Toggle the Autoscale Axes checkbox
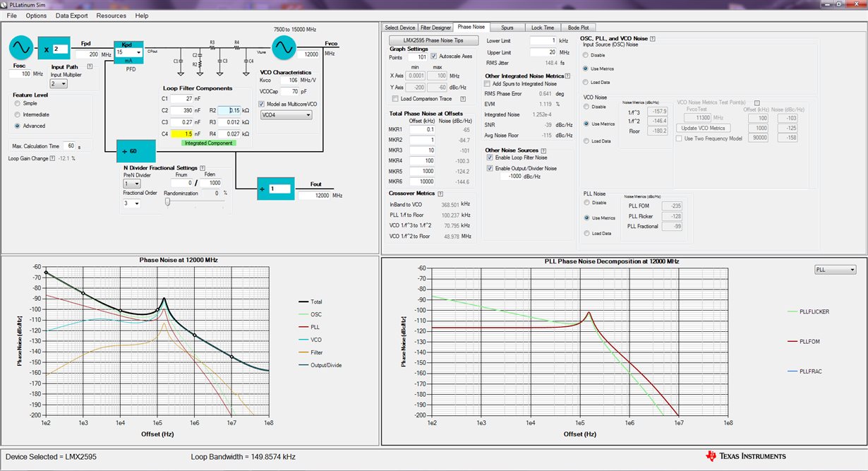This screenshot has height=471, width=868. click(433, 56)
